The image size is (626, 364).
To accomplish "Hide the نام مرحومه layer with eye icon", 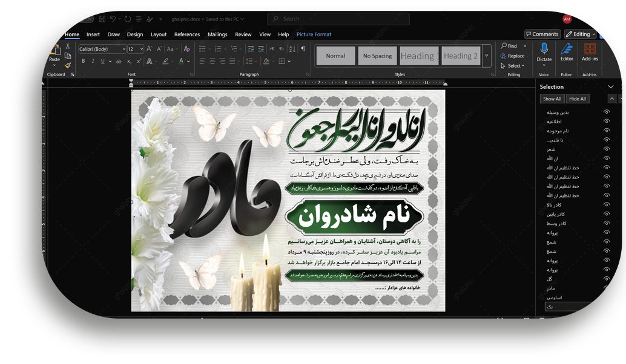I will 606,131.
